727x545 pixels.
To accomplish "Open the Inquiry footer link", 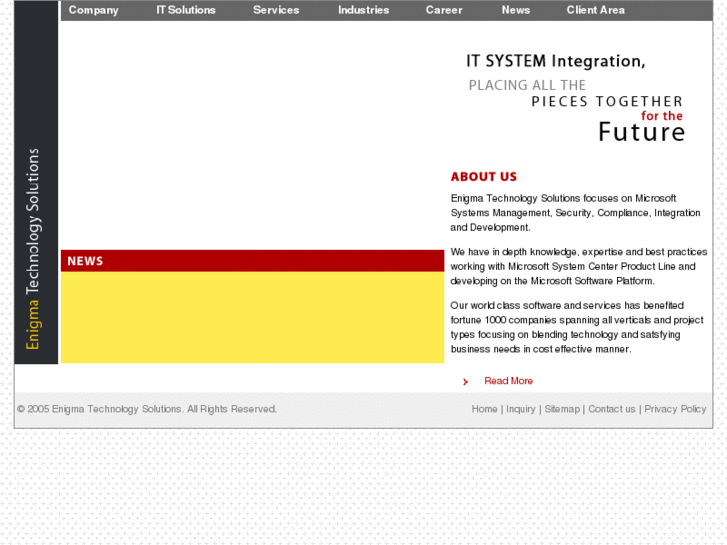I will (520, 409).
